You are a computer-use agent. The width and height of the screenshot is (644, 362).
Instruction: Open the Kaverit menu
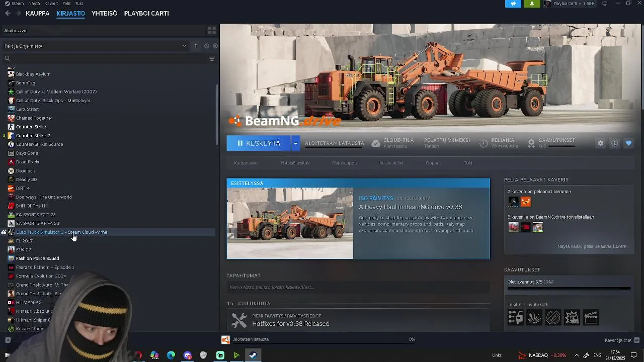pyautogui.click(x=51, y=4)
